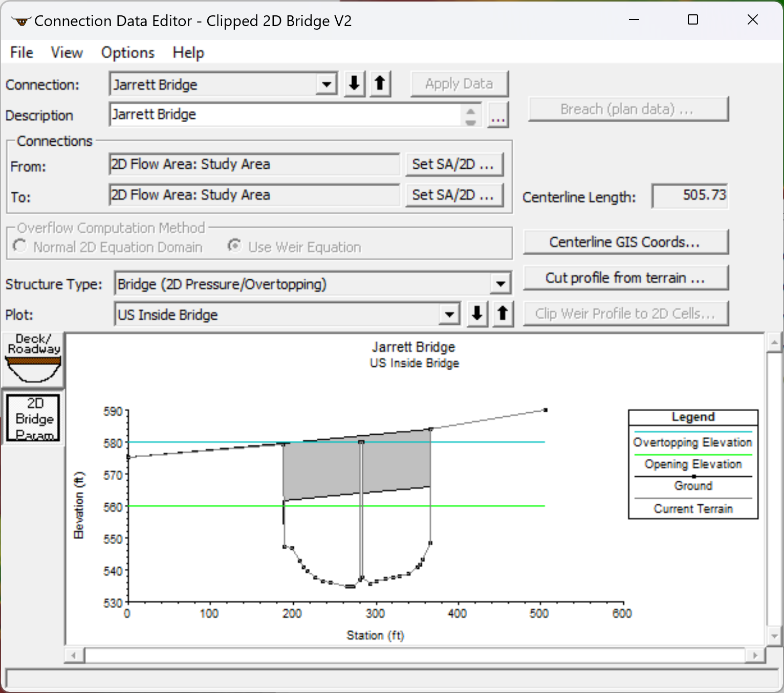Click Cut profile from terrain button

625,278
